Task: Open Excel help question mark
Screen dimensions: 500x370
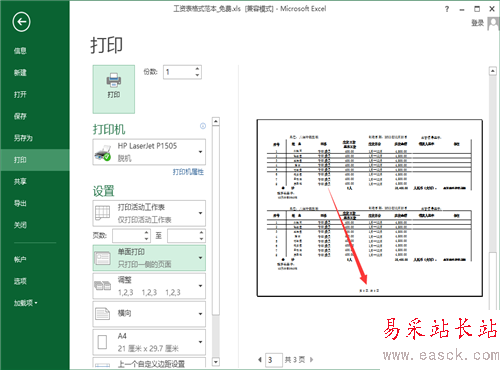Action: 447,9
